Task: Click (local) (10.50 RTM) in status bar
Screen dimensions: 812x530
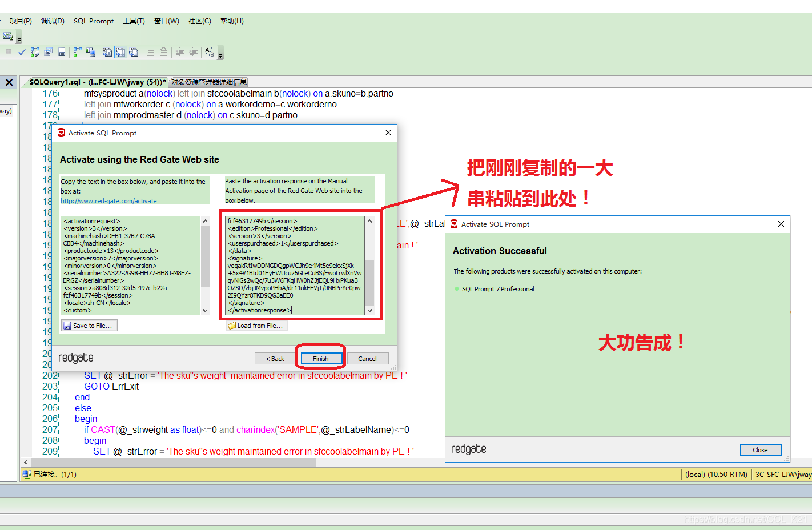Action: pos(716,474)
